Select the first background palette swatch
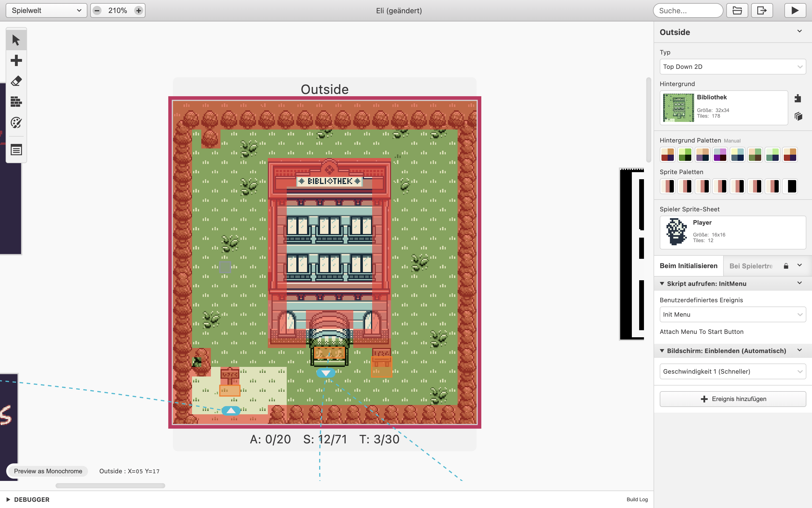Screen dimensions: 812x508 667,155
